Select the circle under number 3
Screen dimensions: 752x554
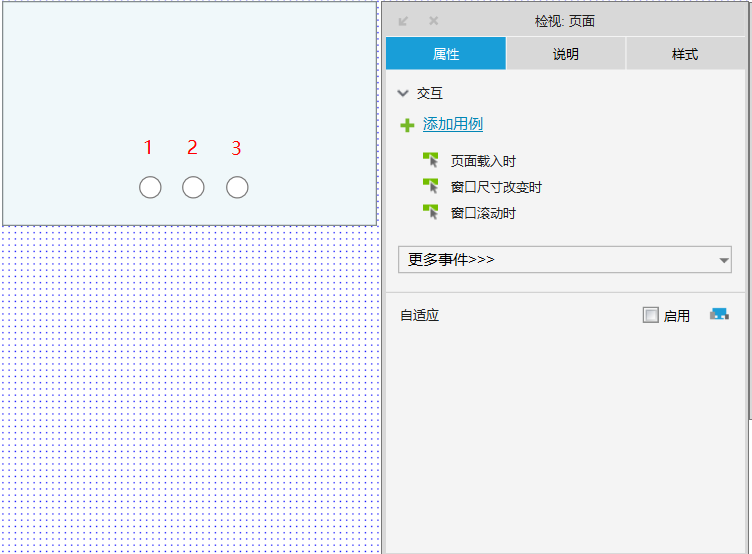(x=237, y=187)
